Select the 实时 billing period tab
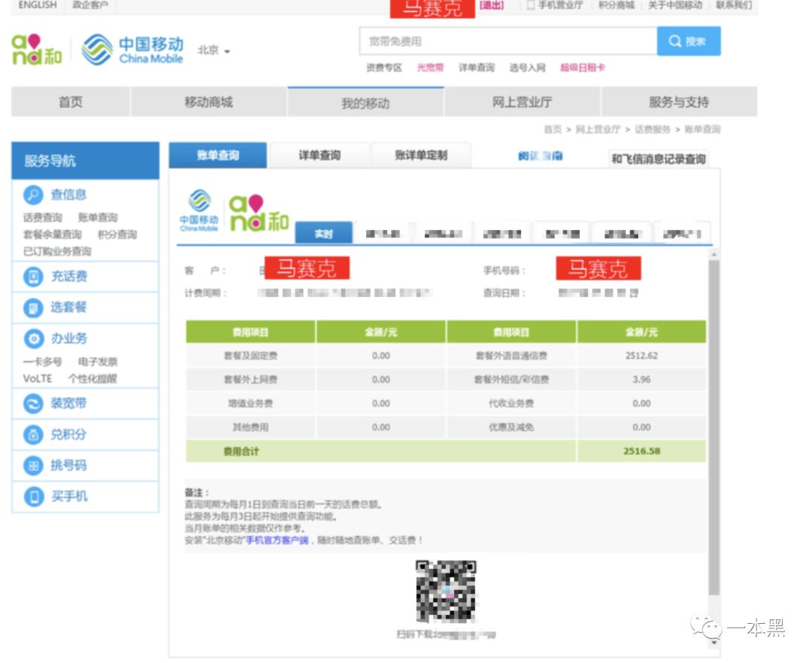812x663 pixels. pyautogui.click(x=323, y=234)
